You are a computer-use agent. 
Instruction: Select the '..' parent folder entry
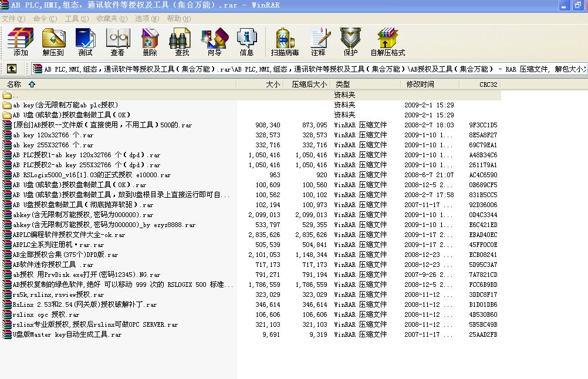15,95
